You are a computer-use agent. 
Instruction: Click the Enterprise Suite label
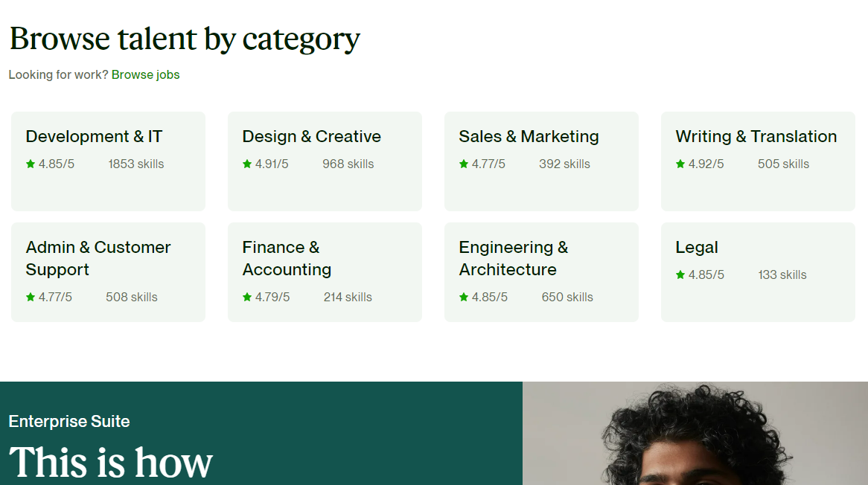(68, 421)
